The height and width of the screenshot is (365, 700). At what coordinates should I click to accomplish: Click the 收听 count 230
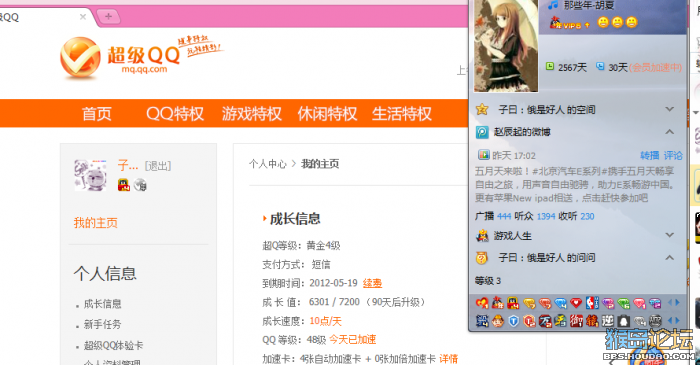click(587, 216)
